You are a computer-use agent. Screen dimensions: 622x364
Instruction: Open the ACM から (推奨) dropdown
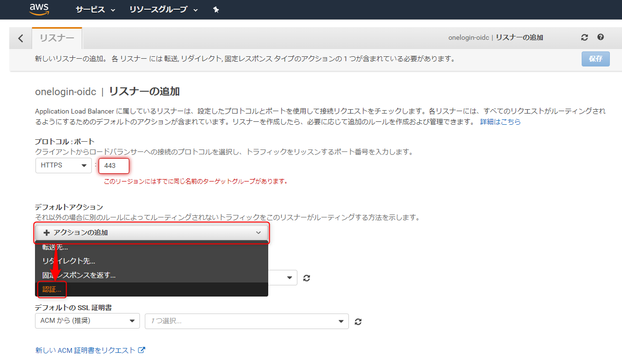[x=87, y=321]
